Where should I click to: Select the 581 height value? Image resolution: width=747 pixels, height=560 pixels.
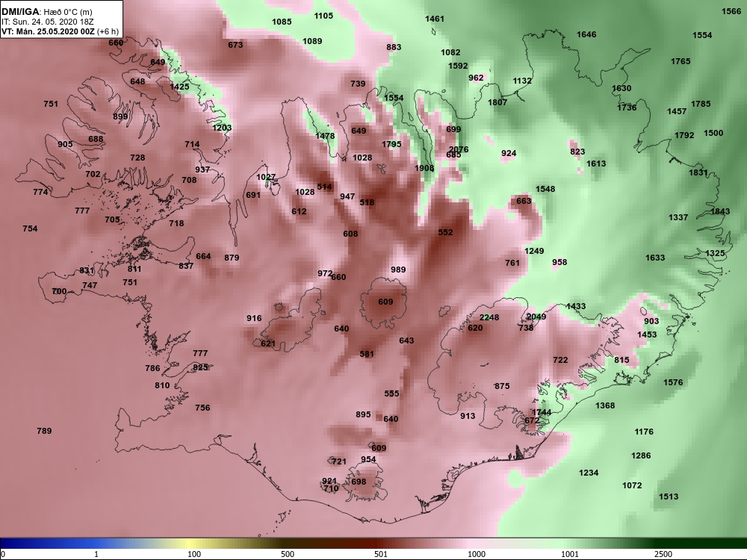coord(367,354)
